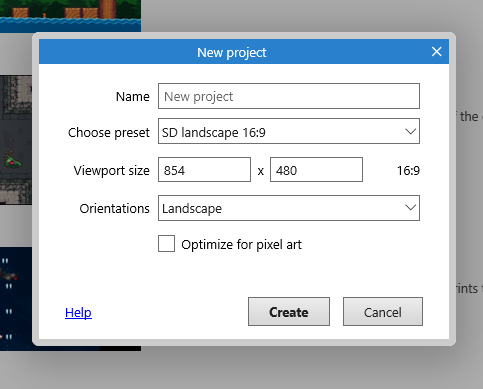Select the space shooter thumbnail behind dialog
Screen dimensions: 483x389
point(16,298)
